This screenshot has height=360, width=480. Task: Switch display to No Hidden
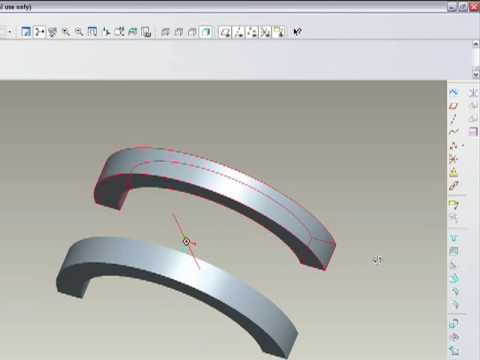[192, 32]
